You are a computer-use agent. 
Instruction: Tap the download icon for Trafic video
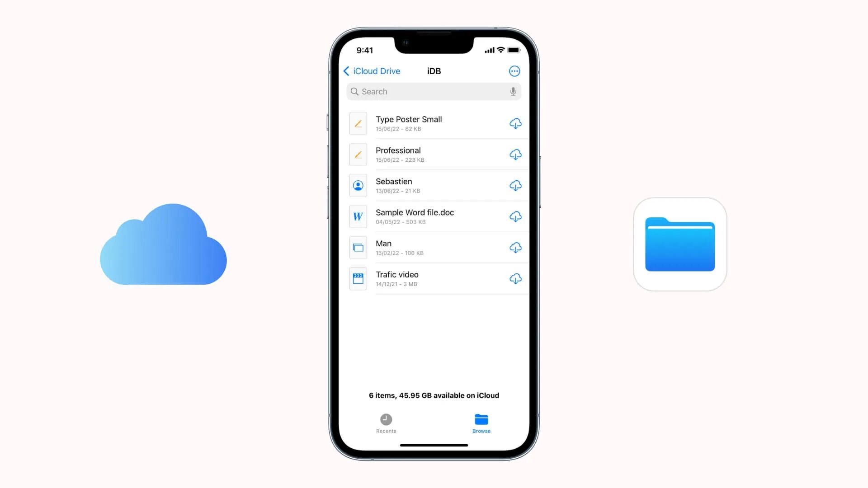(514, 279)
